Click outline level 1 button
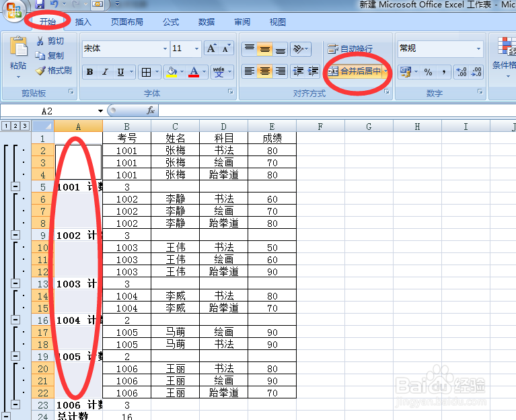516x420 pixels. [6, 126]
